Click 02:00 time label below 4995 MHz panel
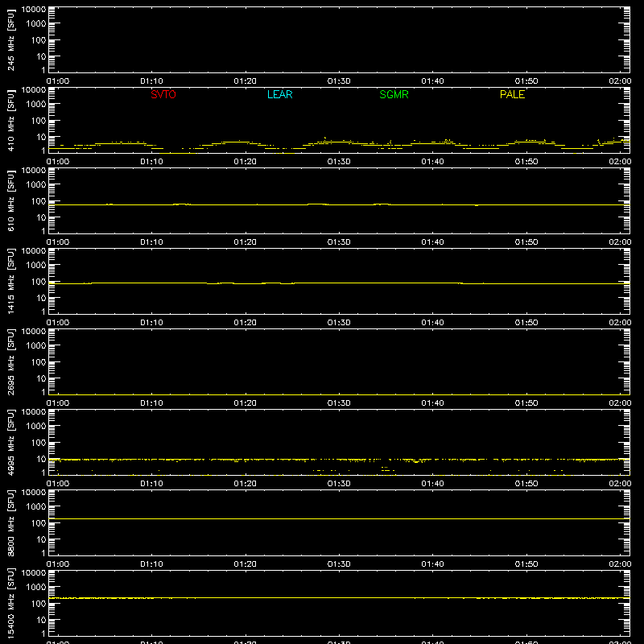The height and width of the screenshot is (644, 644). (x=620, y=484)
